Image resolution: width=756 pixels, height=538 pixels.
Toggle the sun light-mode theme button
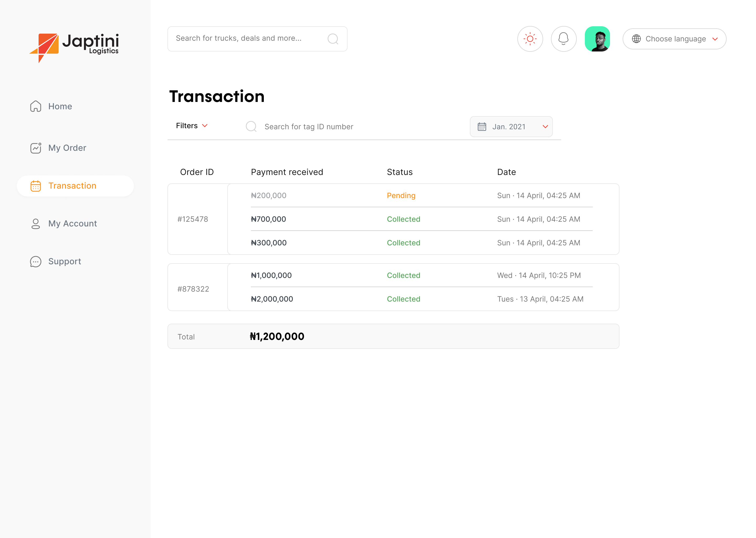[530, 39]
